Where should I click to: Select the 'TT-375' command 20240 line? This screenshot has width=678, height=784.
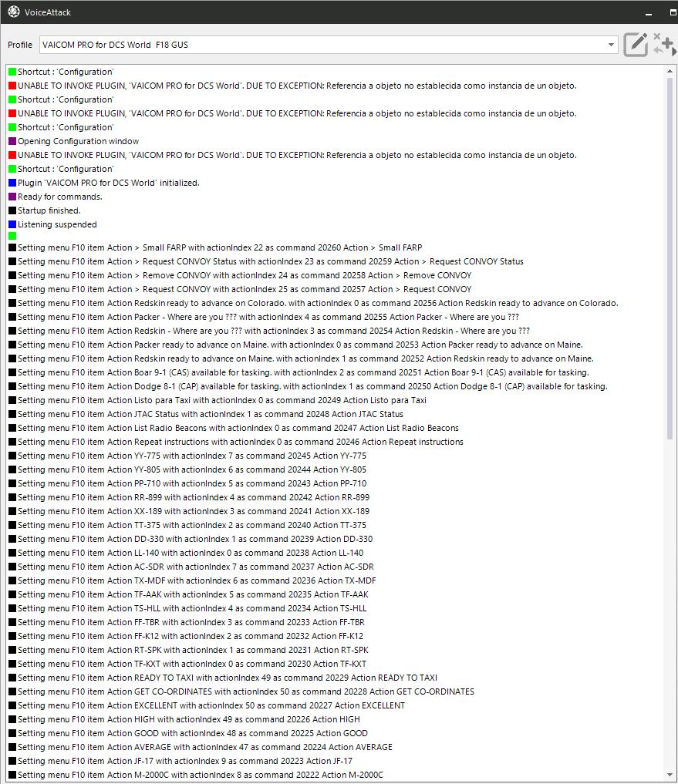[187, 525]
